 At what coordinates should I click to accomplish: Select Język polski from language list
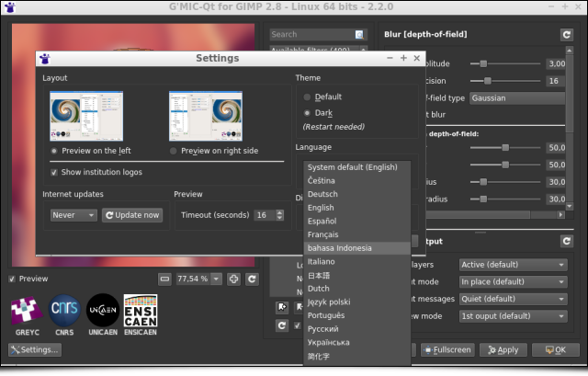[357, 302]
